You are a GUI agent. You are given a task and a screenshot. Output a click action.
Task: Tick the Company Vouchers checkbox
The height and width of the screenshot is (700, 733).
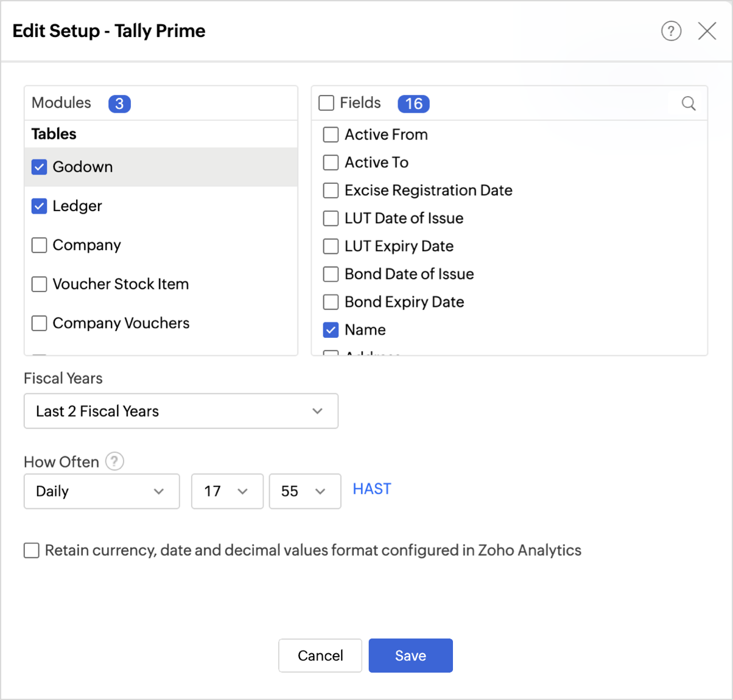[x=40, y=323]
